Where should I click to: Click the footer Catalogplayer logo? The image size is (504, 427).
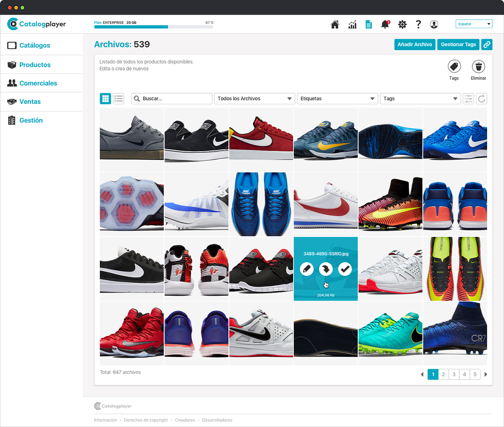tap(113, 406)
